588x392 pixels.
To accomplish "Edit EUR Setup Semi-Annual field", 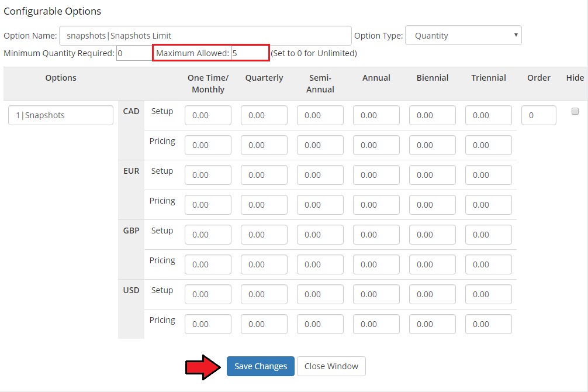I will (x=320, y=175).
